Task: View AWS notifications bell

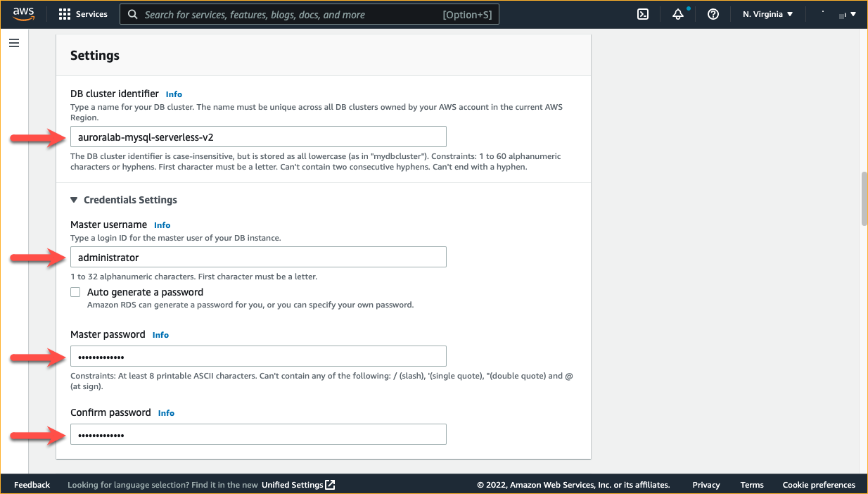Action: pos(677,13)
